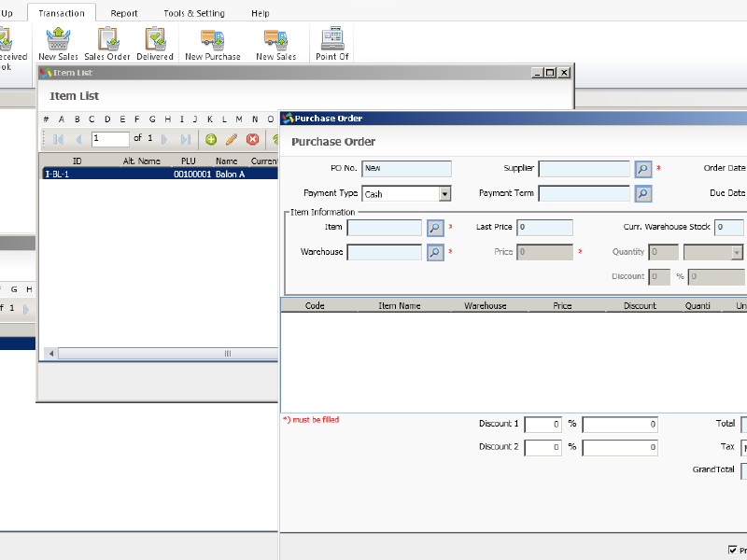747x560 pixels.
Task: Go to first page in Item List
Action: tap(58, 139)
